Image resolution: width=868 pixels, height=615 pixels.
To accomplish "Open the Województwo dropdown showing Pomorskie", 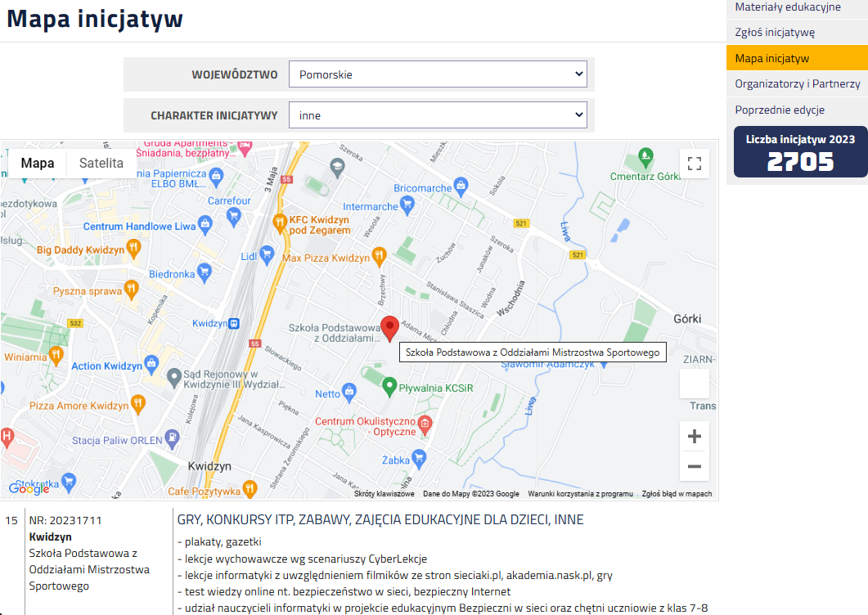I will (438, 74).
